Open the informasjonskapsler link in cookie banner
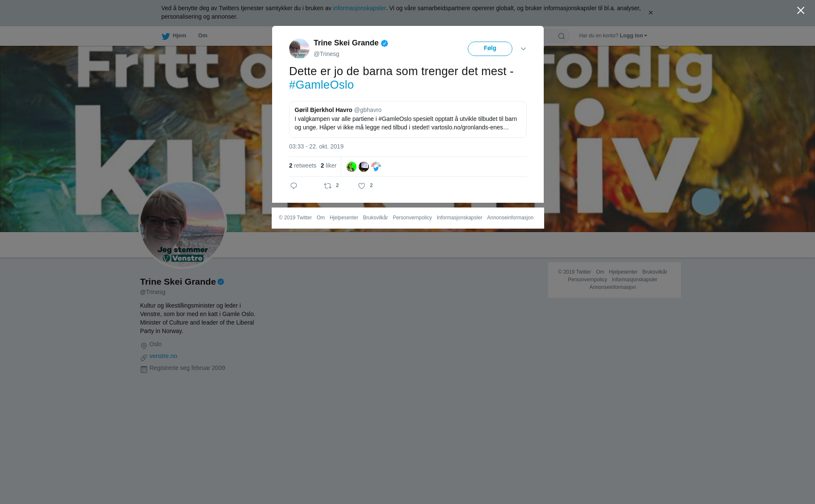The height and width of the screenshot is (504, 815). click(x=360, y=8)
